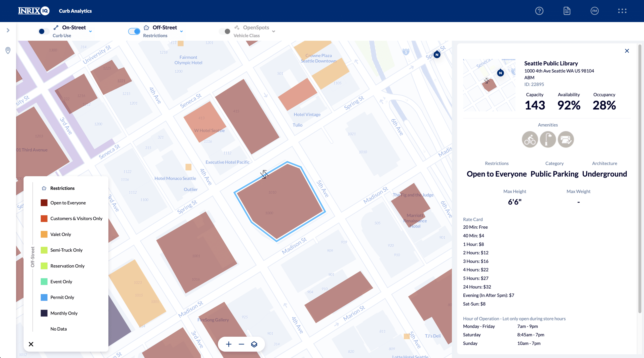Open the OpenSpots Vehicle Class dropdown
Screen dimensions: 644x358
click(274, 31)
